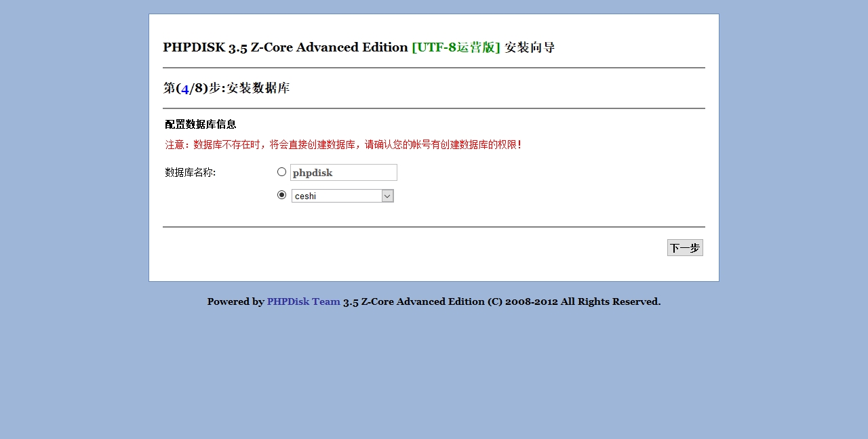Open the PHPDisk Team link in the footer
Image resolution: width=868 pixels, height=439 pixels.
303,301
